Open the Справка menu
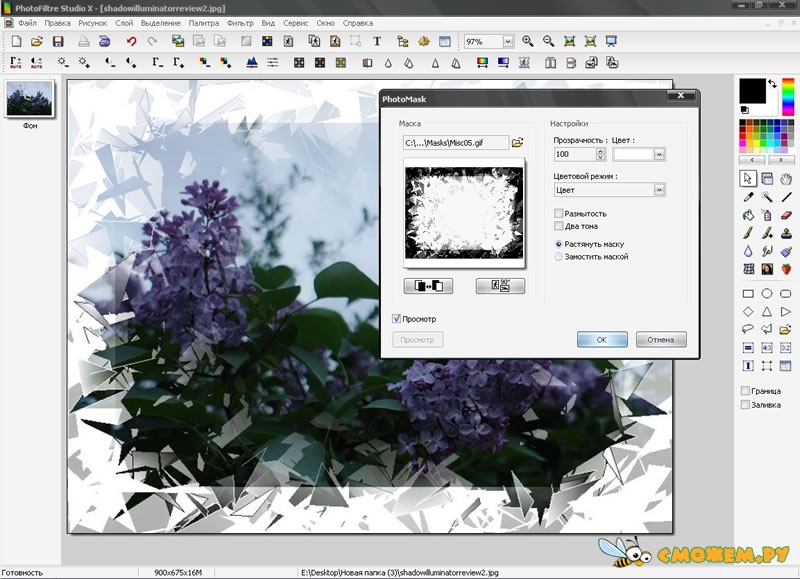This screenshot has width=800, height=579. 358,23
